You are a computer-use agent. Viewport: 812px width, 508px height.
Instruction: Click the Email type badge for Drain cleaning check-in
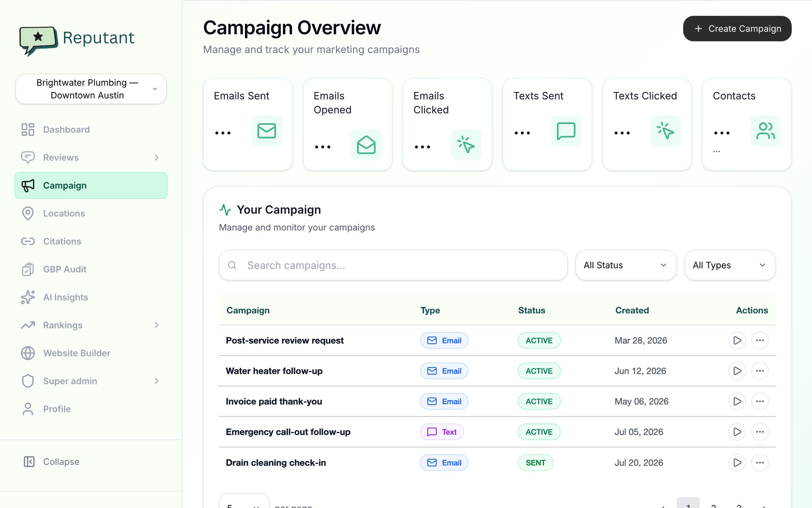[x=444, y=463]
